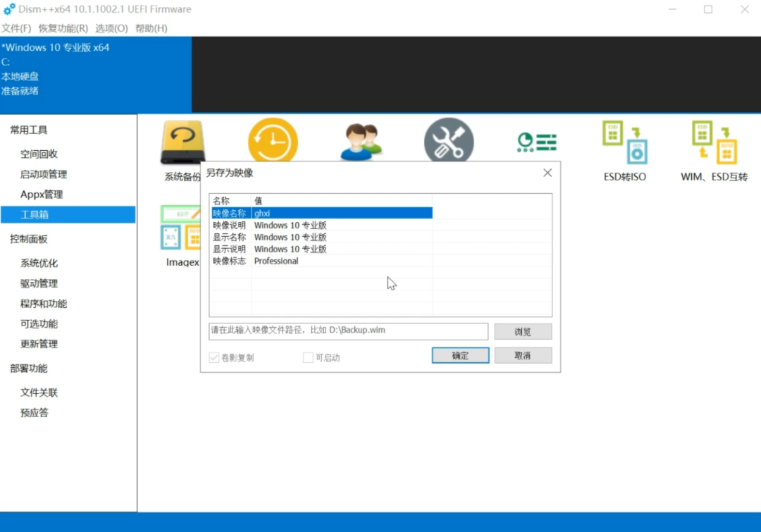Click the orange clock restore icon
The image size is (761, 532).
(x=273, y=141)
